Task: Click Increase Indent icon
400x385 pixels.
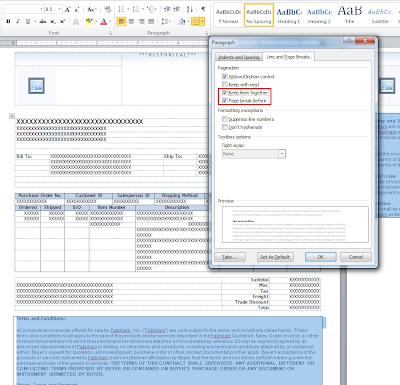Action: coord(177,9)
